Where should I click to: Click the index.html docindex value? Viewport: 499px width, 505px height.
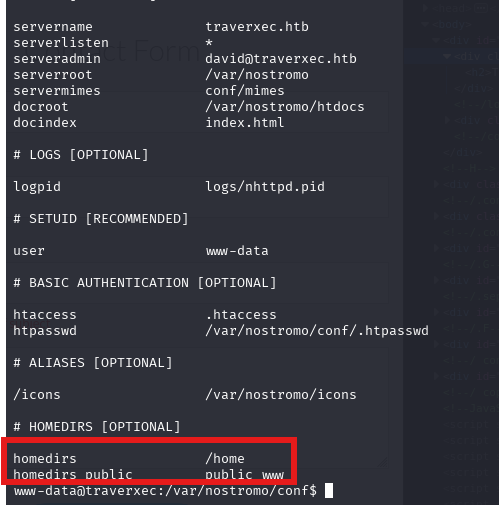point(245,123)
